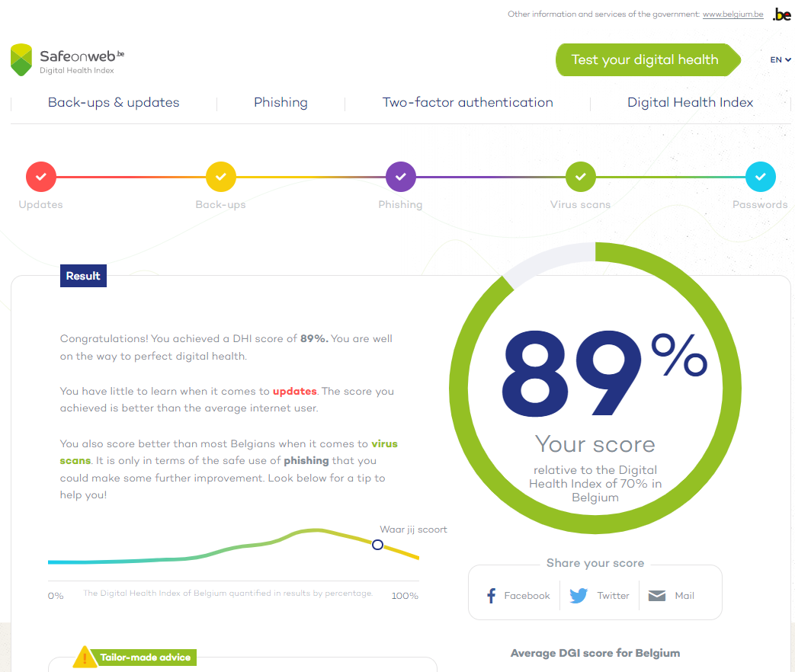
Task: Follow the www.belgium.be link
Action: pos(732,14)
